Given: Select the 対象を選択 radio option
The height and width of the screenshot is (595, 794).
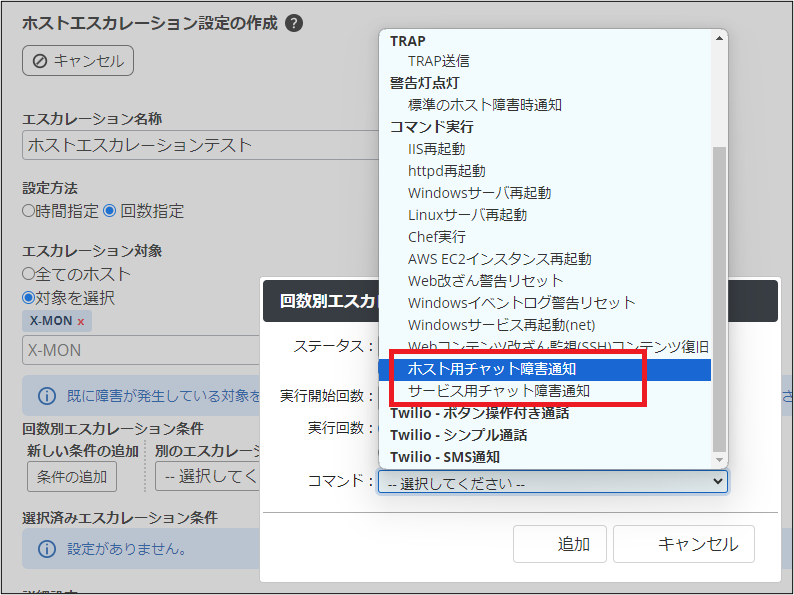Looking at the screenshot, I should 29,298.
